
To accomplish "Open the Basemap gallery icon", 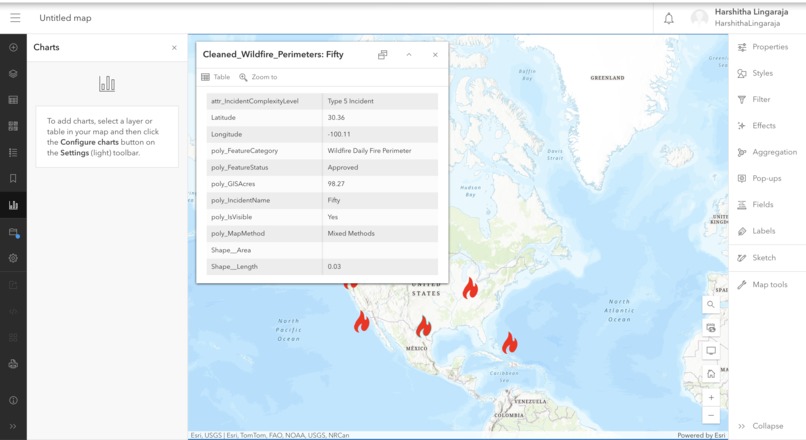I will click(13, 126).
